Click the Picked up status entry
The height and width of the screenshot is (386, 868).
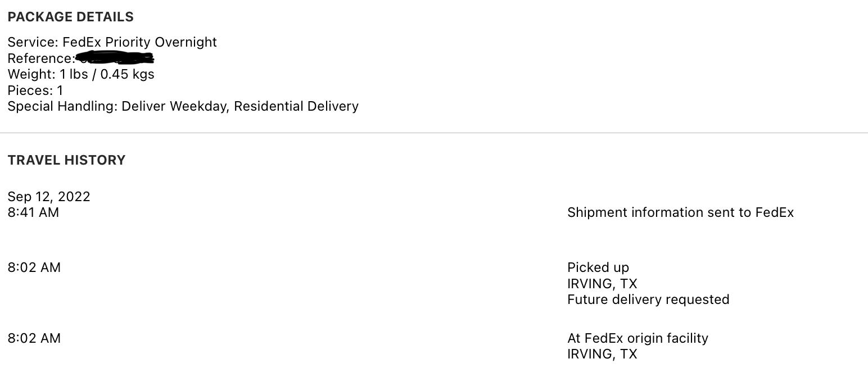598,267
